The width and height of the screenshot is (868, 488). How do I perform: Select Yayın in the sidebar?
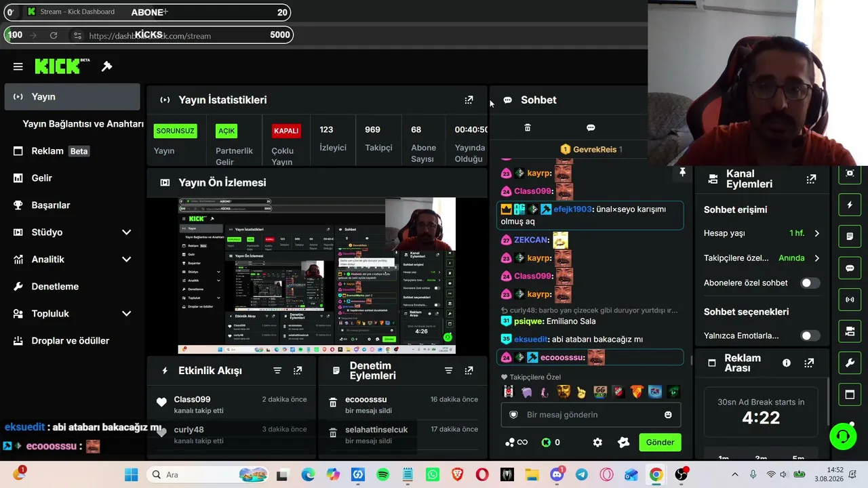click(x=72, y=97)
